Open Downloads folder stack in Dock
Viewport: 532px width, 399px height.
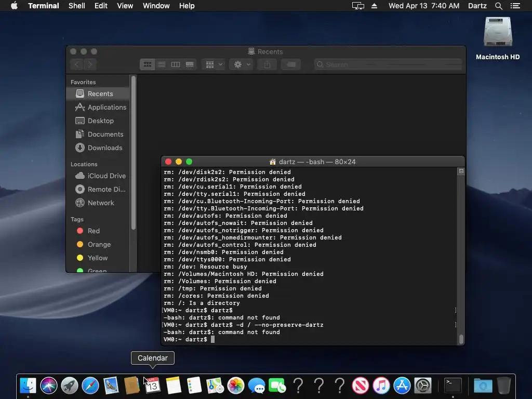483,385
